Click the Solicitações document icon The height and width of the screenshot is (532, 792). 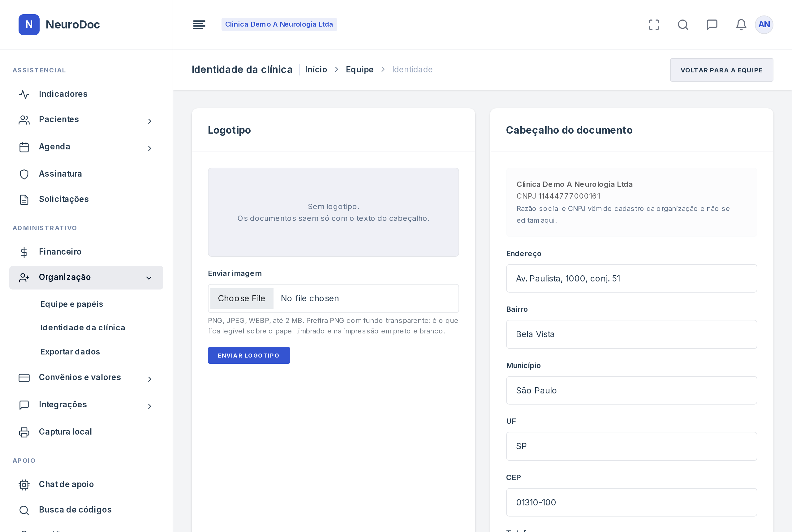point(24,199)
